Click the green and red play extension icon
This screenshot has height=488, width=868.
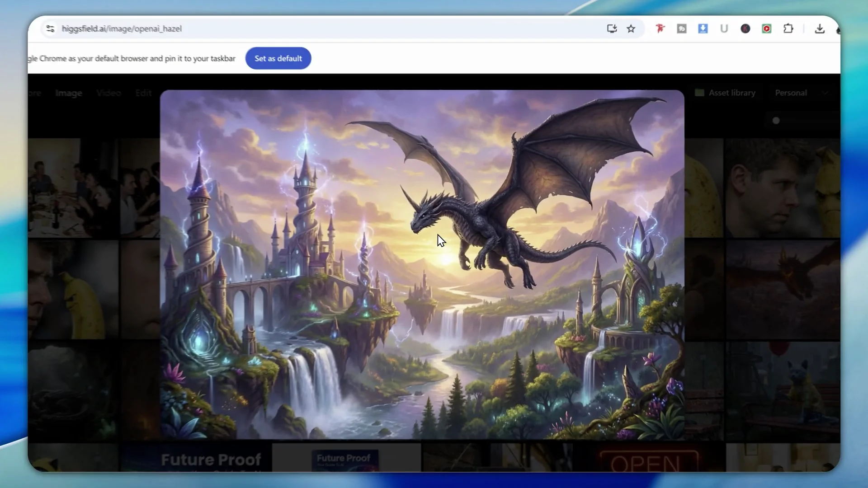[767, 29]
